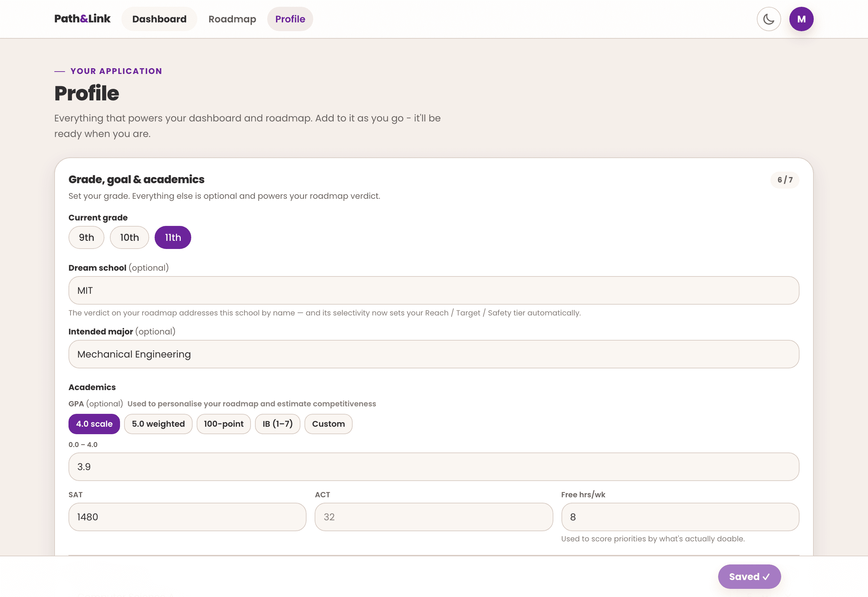
Task: Choose the IB (1–7) GPA scale
Action: click(x=277, y=424)
